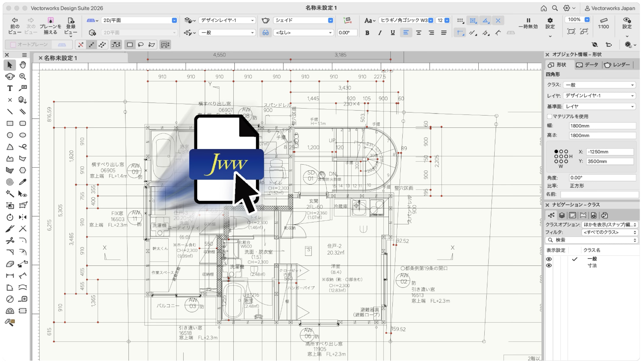The height and width of the screenshot is (364, 643).
Task: Toggle bold text formatting
Action: 367,33
